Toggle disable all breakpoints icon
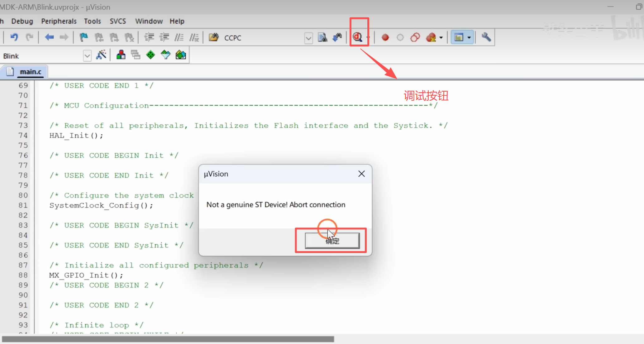 [x=415, y=37]
